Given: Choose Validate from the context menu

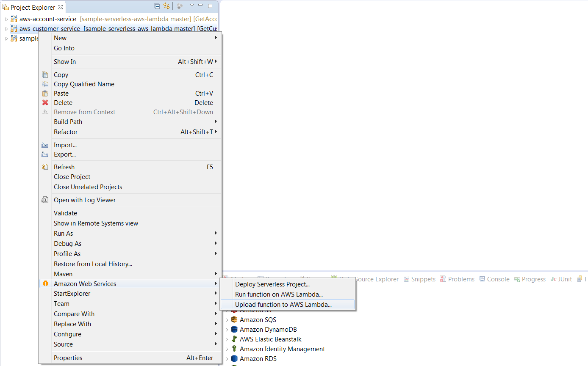Looking at the screenshot, I should (130, 213).
